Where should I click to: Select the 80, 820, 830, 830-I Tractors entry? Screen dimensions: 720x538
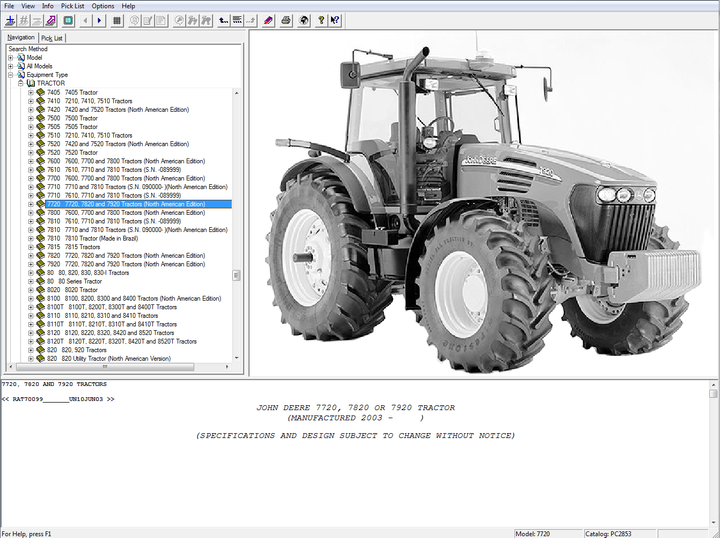point(88,273)
